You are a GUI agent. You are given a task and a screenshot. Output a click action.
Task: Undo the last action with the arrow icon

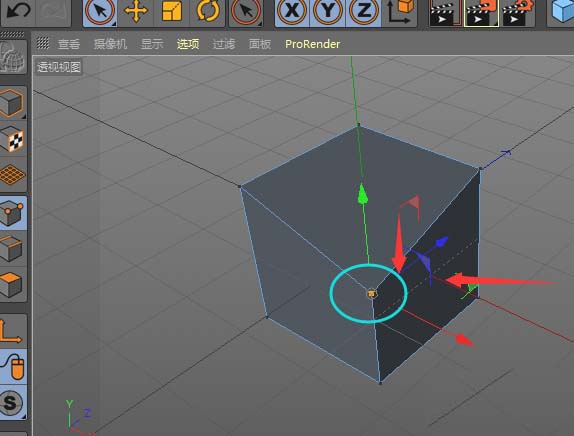(18, 11)
